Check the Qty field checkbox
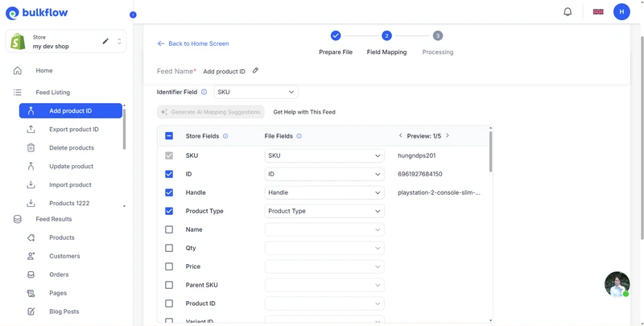The height and width of the screenshot is (326, 644). [x=169, y=248]
